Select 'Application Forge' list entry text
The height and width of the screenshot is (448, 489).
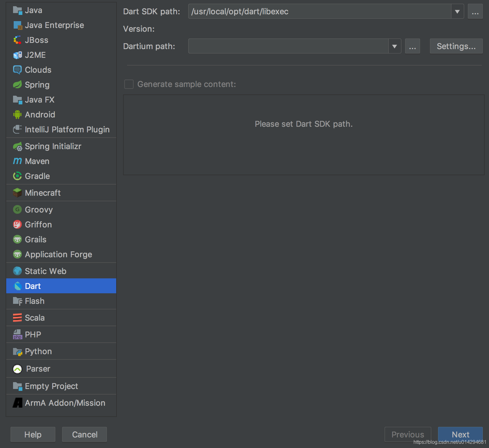click(58, 254)
